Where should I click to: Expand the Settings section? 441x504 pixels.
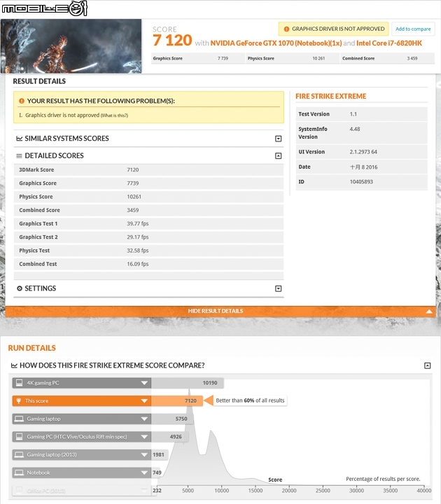point(279,288)
